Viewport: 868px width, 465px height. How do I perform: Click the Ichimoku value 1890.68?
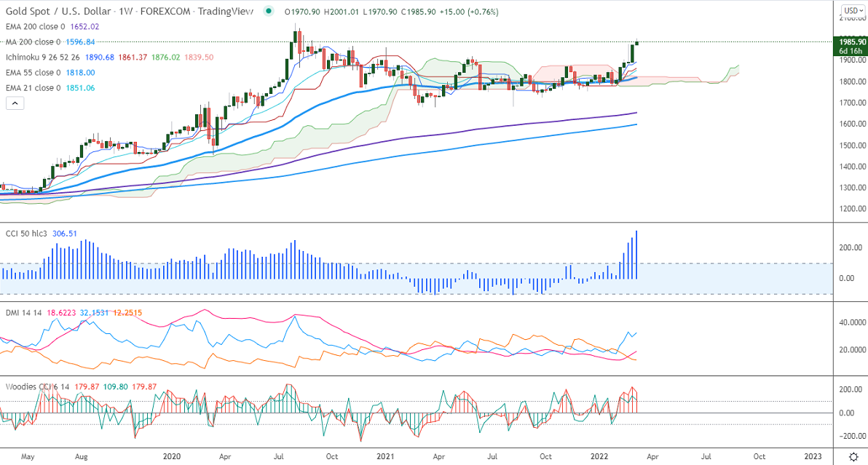100,57
